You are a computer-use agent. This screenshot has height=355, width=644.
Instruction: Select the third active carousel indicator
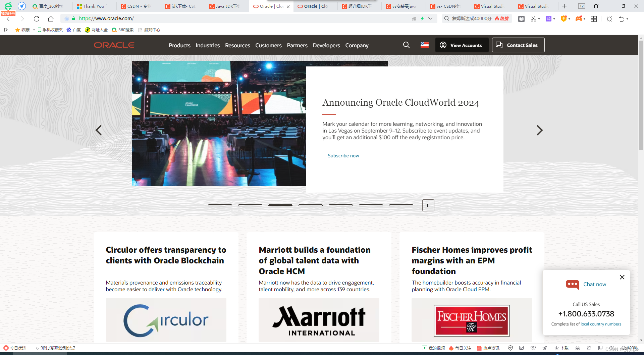point(280,205)
